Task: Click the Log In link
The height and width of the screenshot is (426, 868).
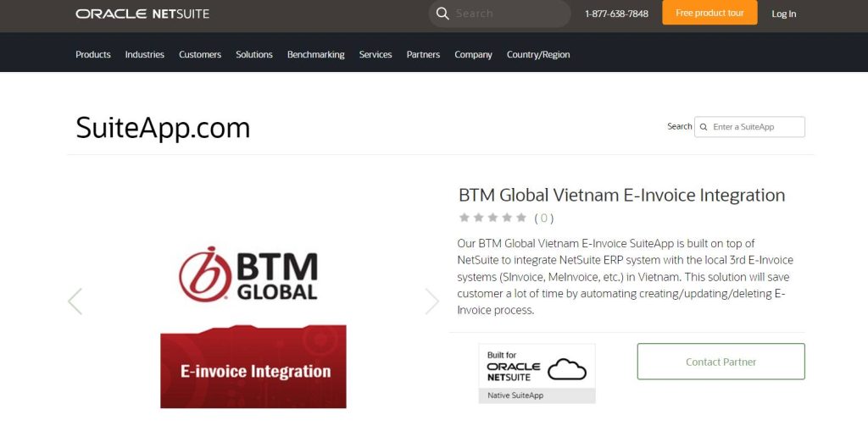Action: (x=784, y=14)
